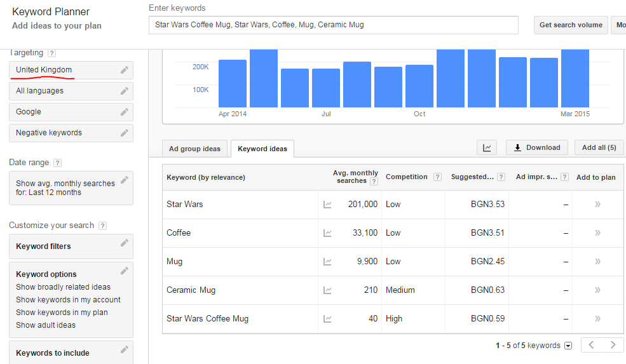This screenshot has height=364, width=626.
Task: Open Customize your search help icon
Action: pos(102,226)
